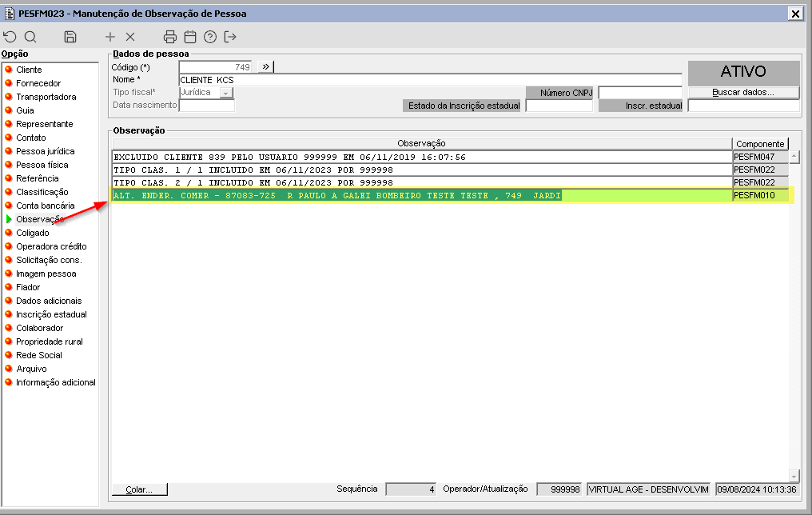
Task: Click the printer icon
Action: coord(170,37)
